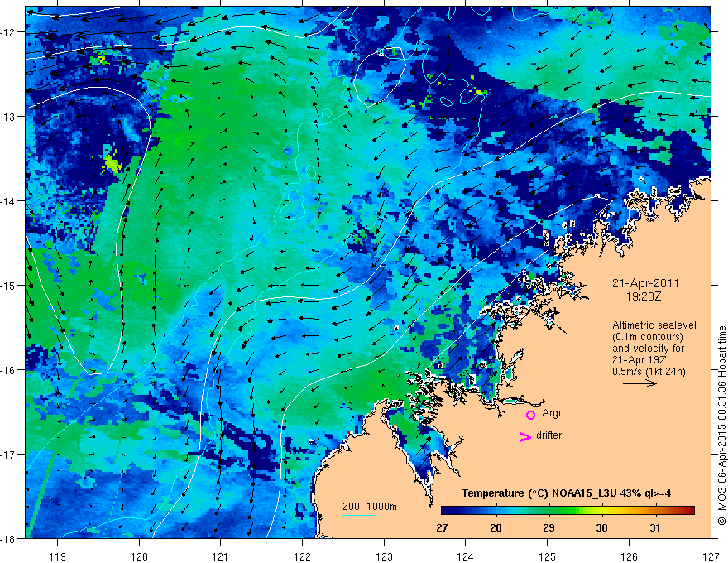Click the '30' color bar tick label
Image resolution: width=728 pixels, height=563 pixels.
[x=601, y=528]
